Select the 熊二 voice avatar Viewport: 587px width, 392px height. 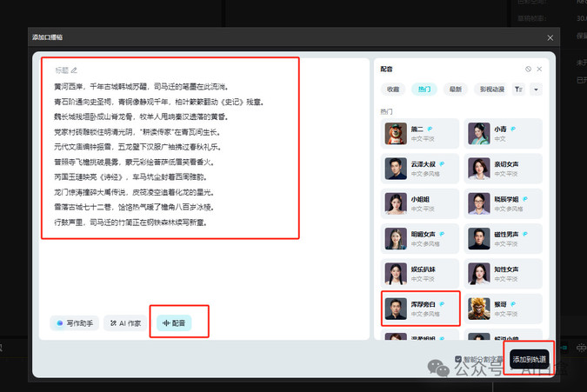(397, 133)
